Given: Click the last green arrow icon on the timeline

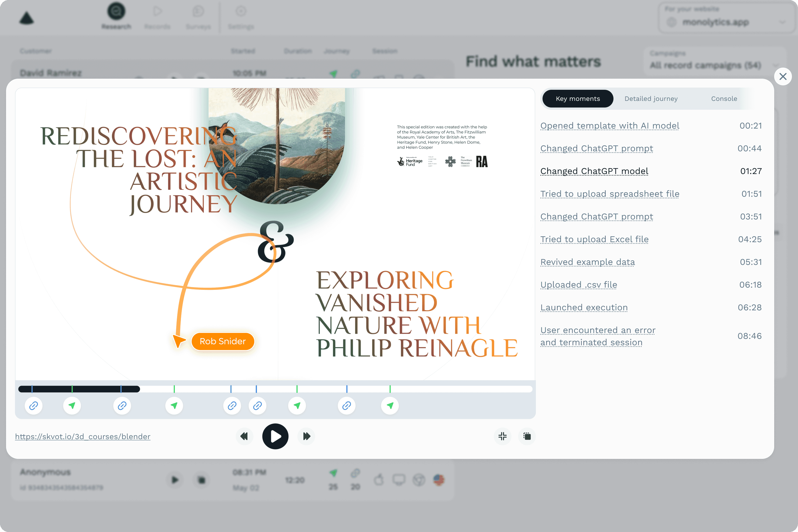Looking at the screenshot, I should click(x=390, y=406).
